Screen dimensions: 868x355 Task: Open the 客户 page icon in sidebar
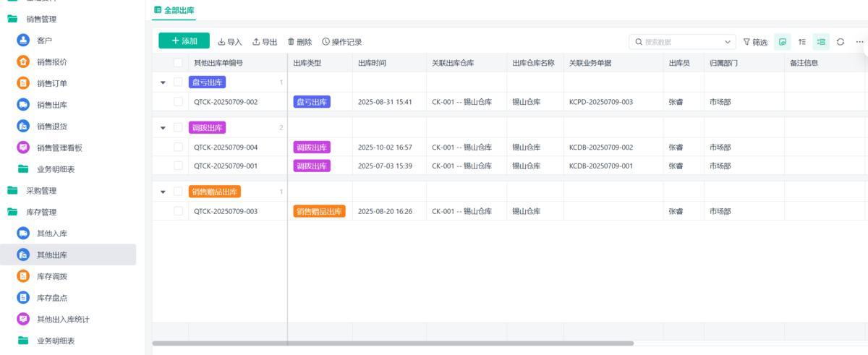pos(23,40)
